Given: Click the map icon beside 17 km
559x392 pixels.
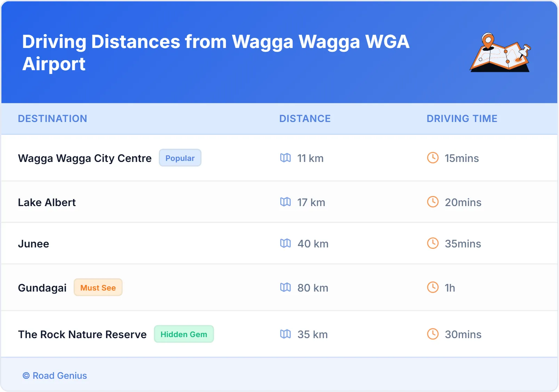Looking at the screenshot, I should (285, 202).
